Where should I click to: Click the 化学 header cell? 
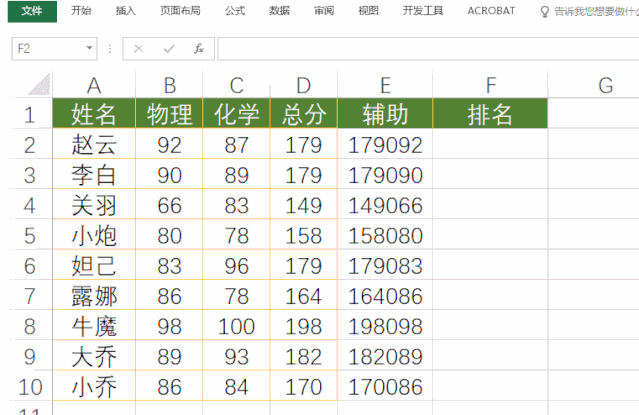click(236, 114)
